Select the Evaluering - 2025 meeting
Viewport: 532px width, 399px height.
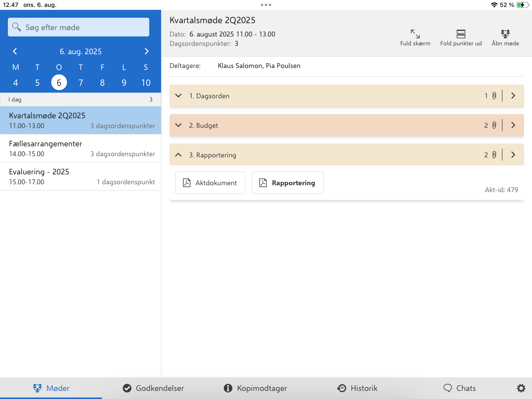[x=81, y=177]
